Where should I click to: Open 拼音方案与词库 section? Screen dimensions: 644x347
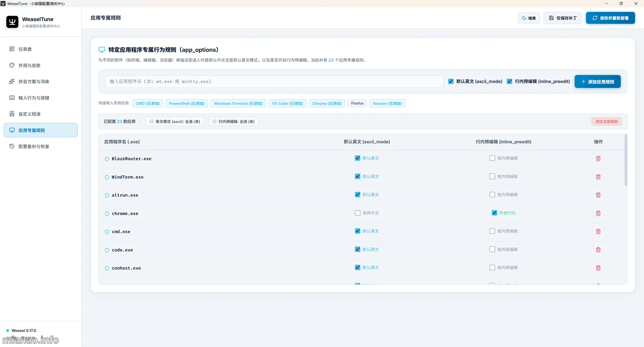[41, 81]
